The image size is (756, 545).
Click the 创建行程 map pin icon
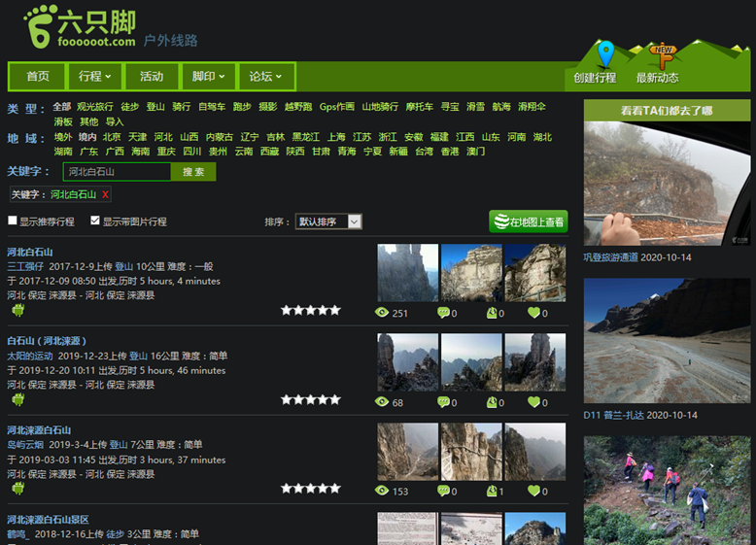pos(605,54)
